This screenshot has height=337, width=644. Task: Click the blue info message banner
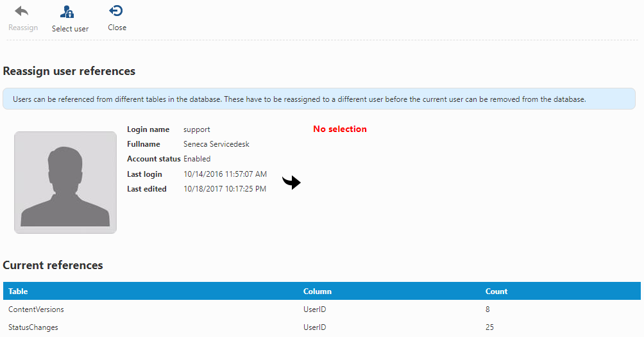tap(319, 99)
